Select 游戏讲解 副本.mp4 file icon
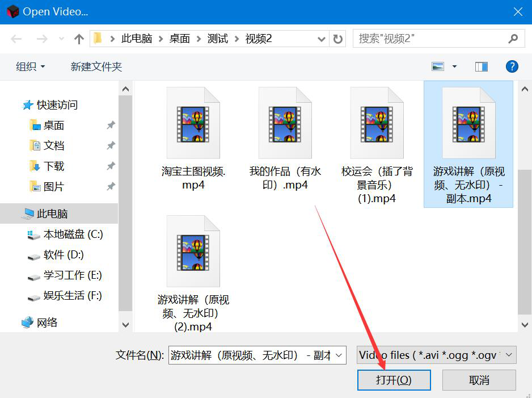Viewport: 532px width, 398px height. click(468, 123)
